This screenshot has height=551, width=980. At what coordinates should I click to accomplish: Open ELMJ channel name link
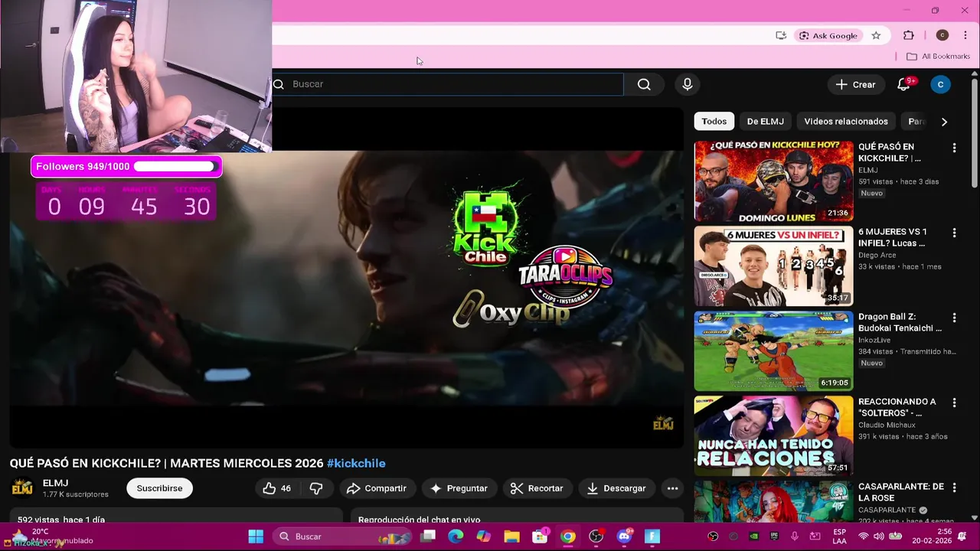pyautogui.click(x=56, y=483)
